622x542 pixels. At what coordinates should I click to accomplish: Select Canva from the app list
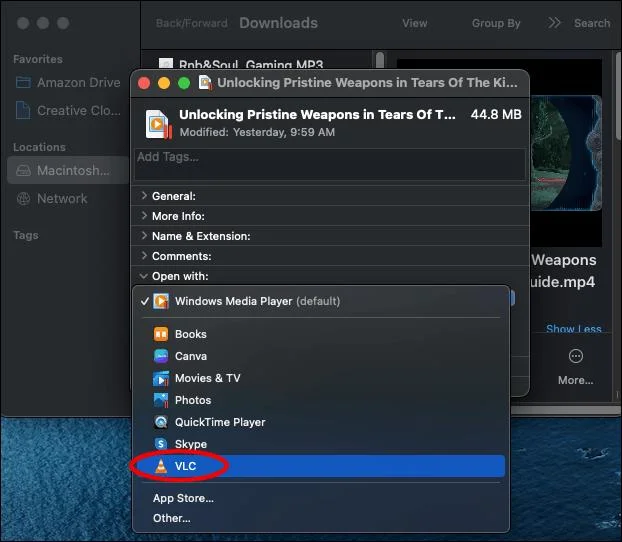click(x=321, y=356)
